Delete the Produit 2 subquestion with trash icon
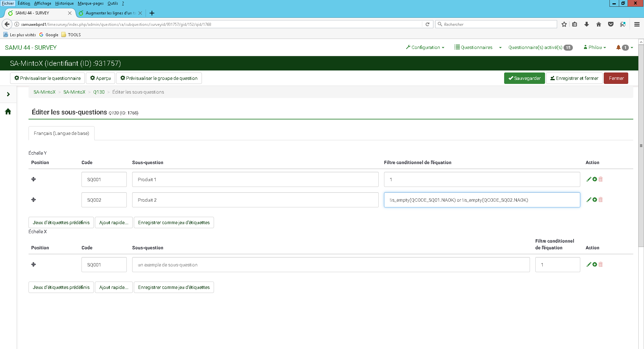 click(601, 200)
